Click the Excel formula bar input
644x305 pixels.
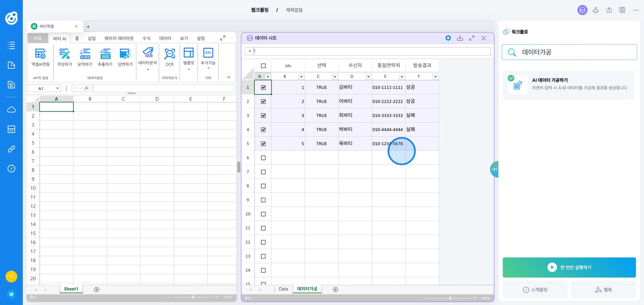164,88
